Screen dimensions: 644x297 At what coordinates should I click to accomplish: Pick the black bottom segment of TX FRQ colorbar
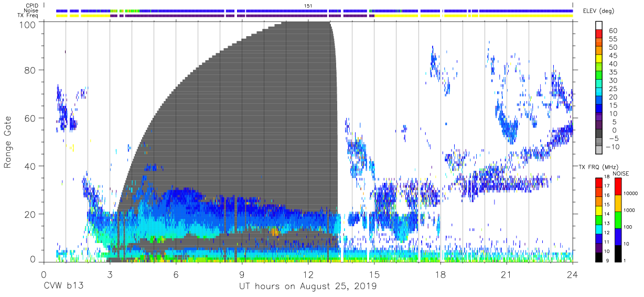click(x=598, y=257)
